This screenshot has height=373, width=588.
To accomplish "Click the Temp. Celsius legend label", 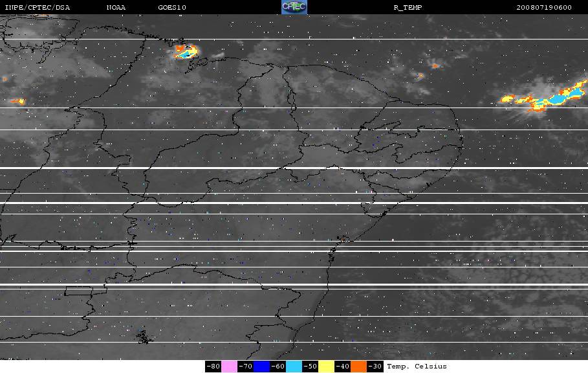I will (417, 367).
